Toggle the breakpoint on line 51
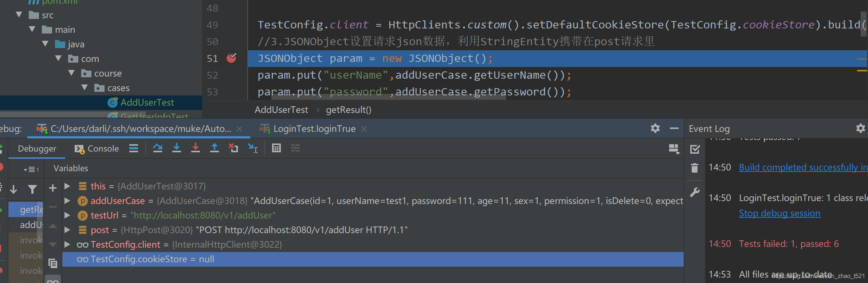 232,58
